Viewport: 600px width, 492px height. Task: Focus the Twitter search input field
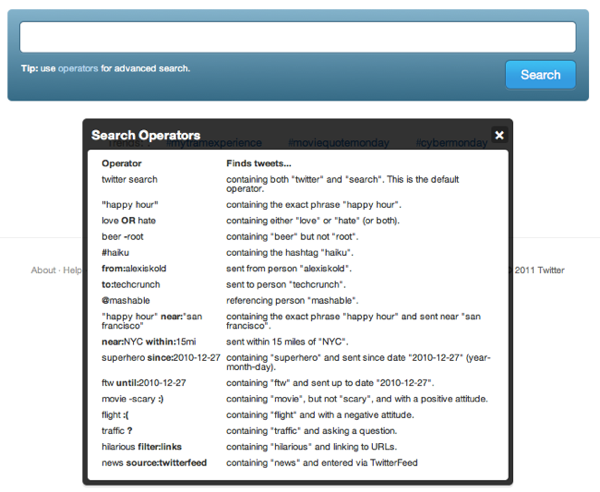pyautogui.click(x=298, y=37)
